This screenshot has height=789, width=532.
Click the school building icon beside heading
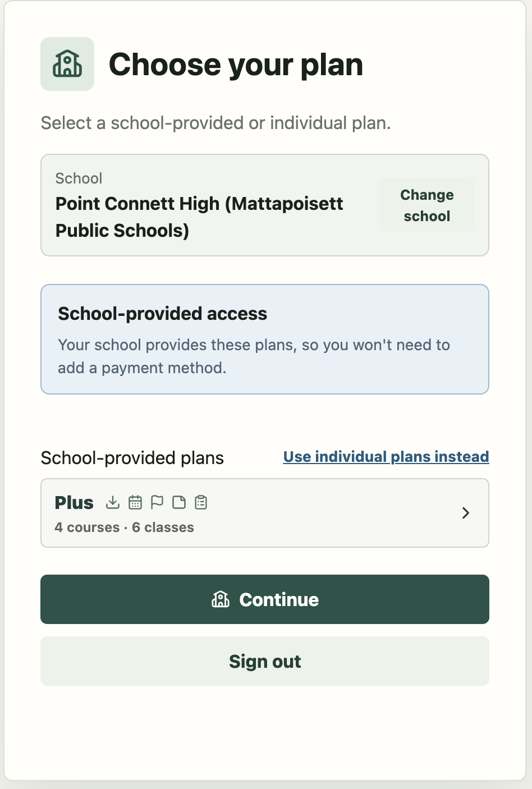pyautogui.click(x=67, y=64)
